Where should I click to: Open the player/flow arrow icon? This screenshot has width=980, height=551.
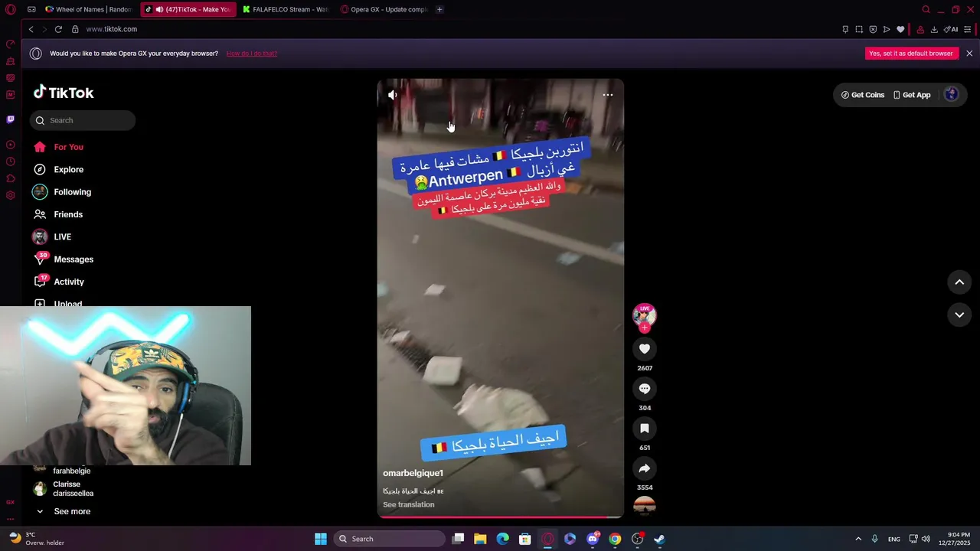[887, 29]
